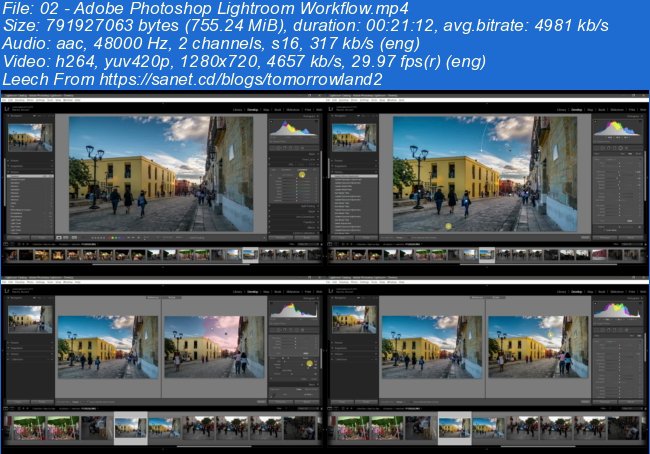
Task: Expand Snapshots panel in bottom-left frame
Action: pos(30,348)
